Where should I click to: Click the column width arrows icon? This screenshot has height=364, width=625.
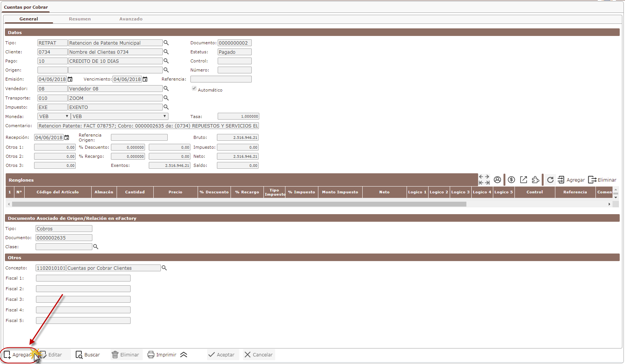(484, 180)
